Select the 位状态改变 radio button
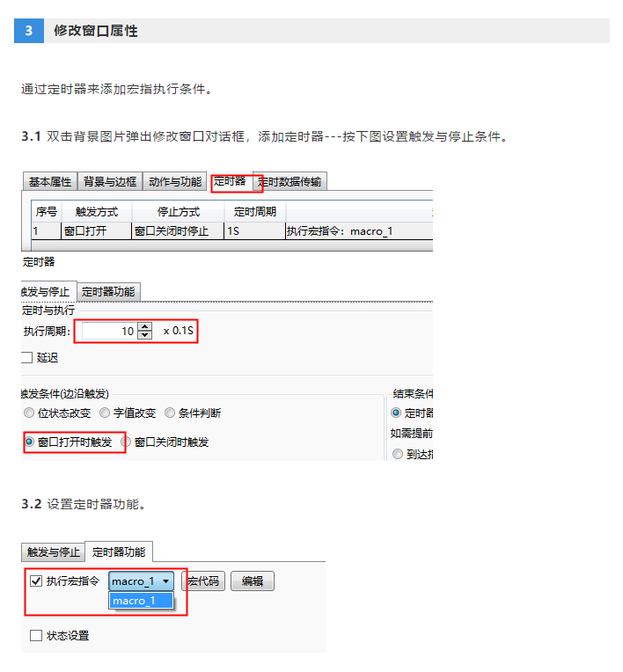Screen dimensions: 623x672 click(x=28, y=413)
